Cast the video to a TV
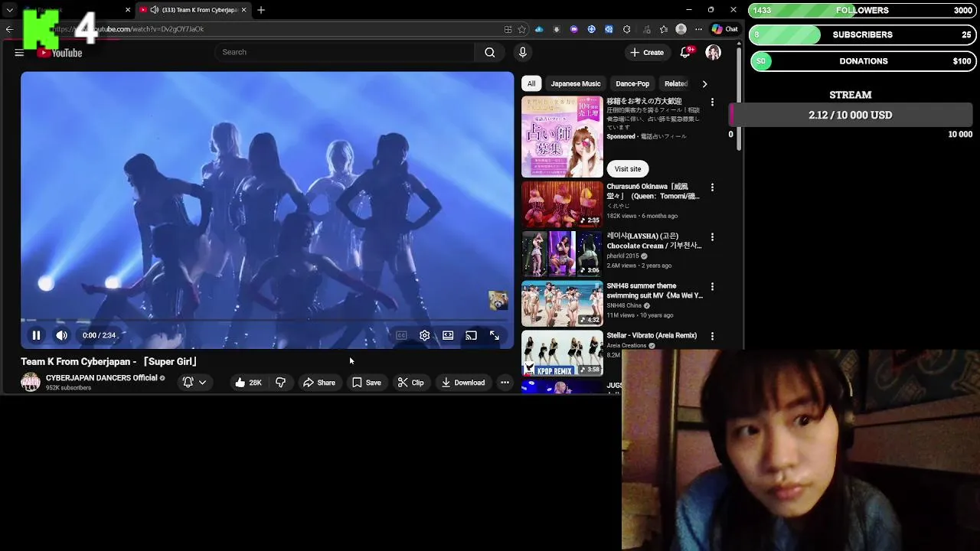Image resolution: width=980 pixels, height=551 pixels. coord(472,335)
